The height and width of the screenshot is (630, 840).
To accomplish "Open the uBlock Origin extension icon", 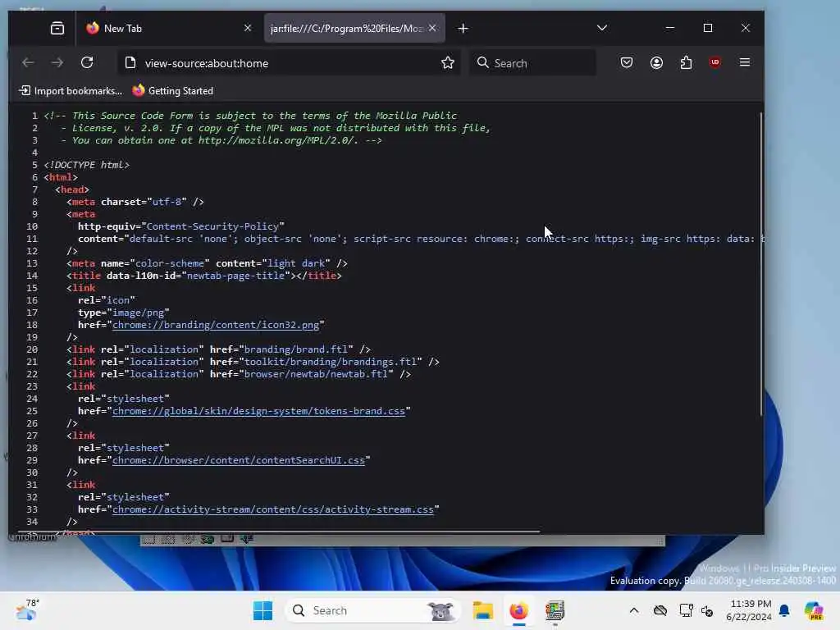I will 714,62.
